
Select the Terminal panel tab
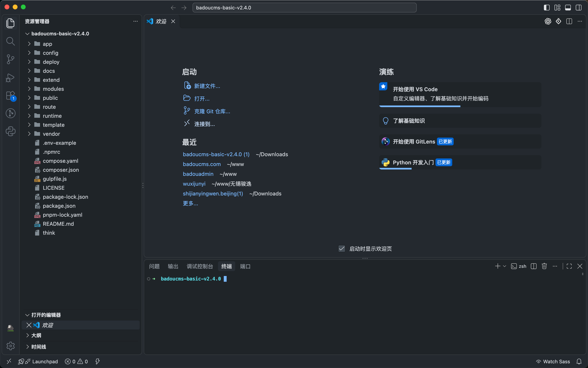tap(226, 266)
